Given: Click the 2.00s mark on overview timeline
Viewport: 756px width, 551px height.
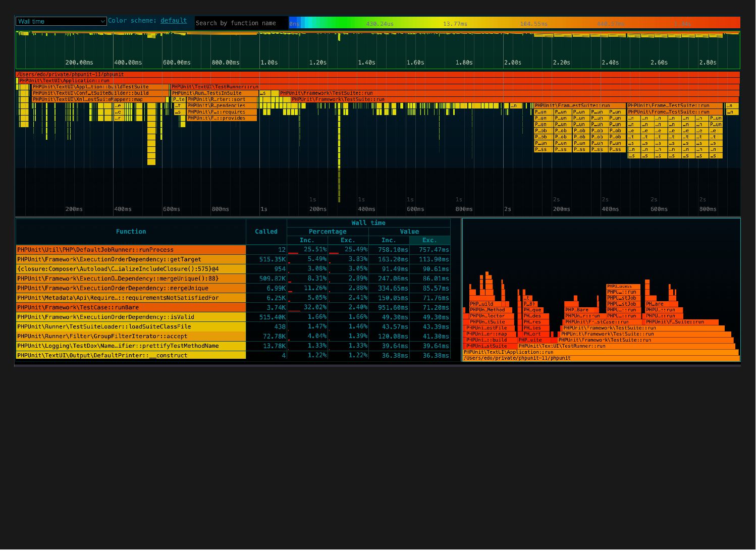Looking at the screenshot, I should (512, 63).
